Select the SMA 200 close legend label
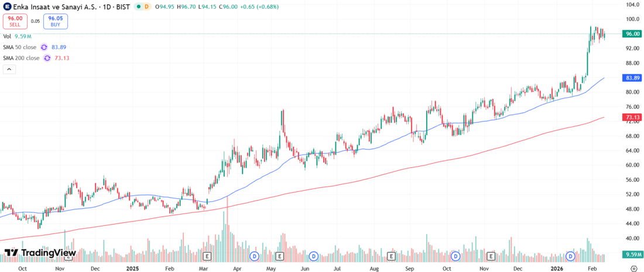Screen dimensions: 644x272 coord(21,58)
